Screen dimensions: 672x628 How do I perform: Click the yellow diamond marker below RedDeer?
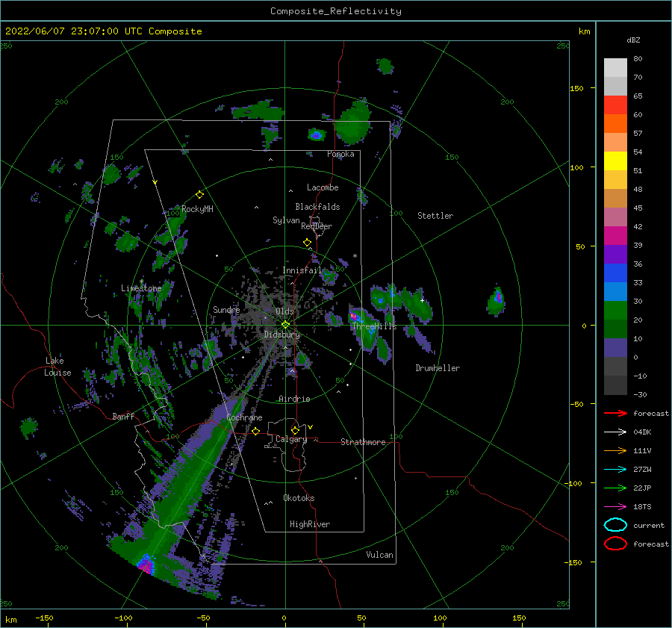coord(308,243)
